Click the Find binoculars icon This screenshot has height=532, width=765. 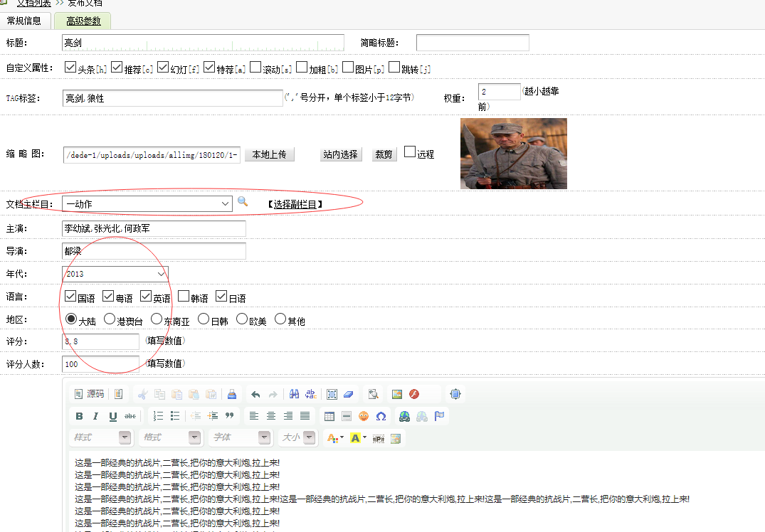point(294,394)
